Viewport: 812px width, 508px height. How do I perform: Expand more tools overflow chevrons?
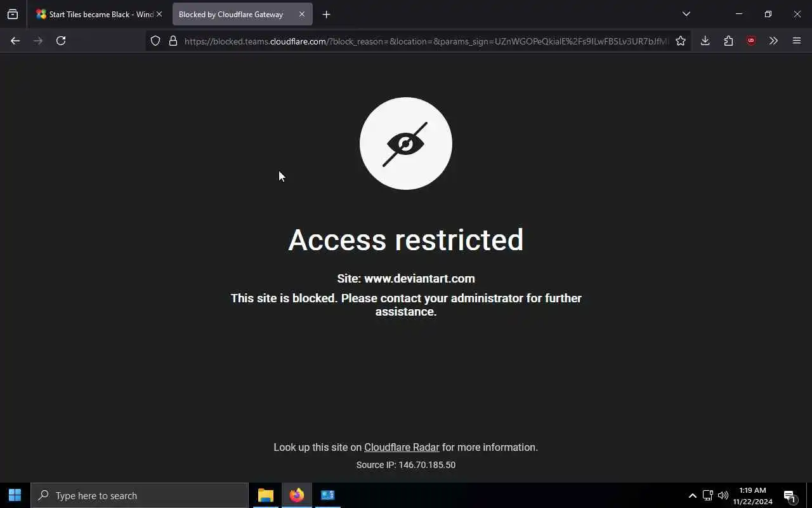pos(773,41)
